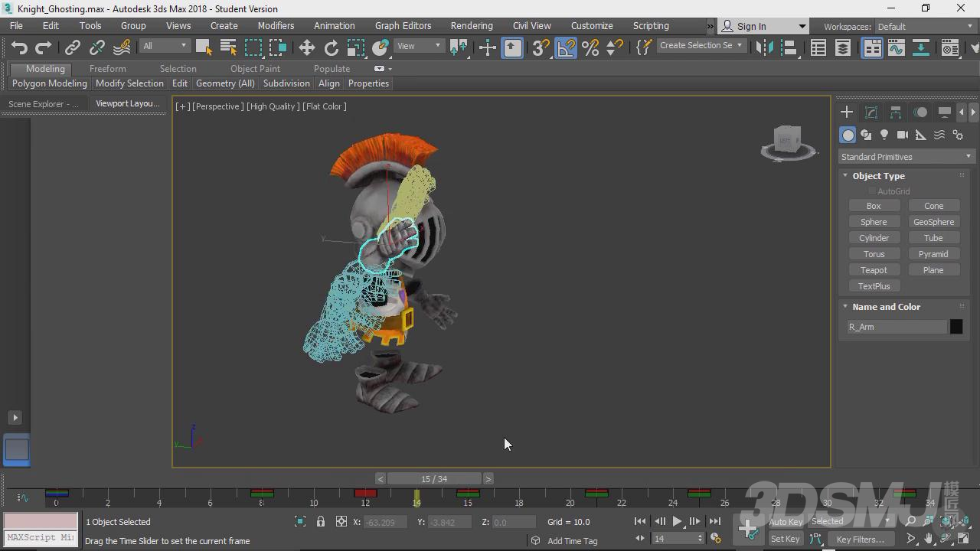Open the selection filter All dropdown
Image resolution: width=980 pixels, height=551 pixels.
tap(164, 46)
